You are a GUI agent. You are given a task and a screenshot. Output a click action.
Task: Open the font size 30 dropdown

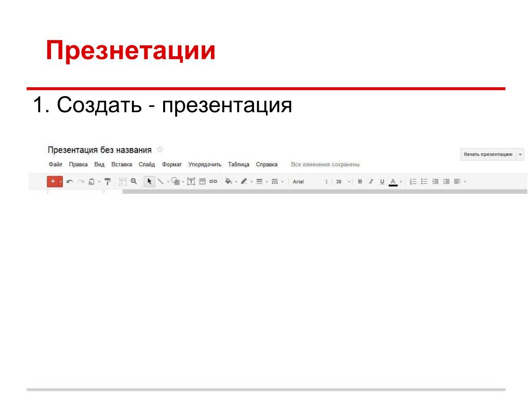343,182
